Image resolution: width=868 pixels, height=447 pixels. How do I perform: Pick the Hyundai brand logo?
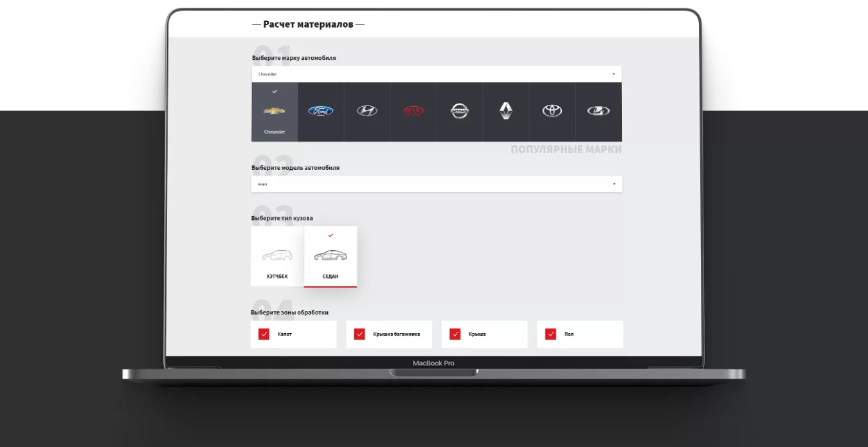[x=367, y=111]
